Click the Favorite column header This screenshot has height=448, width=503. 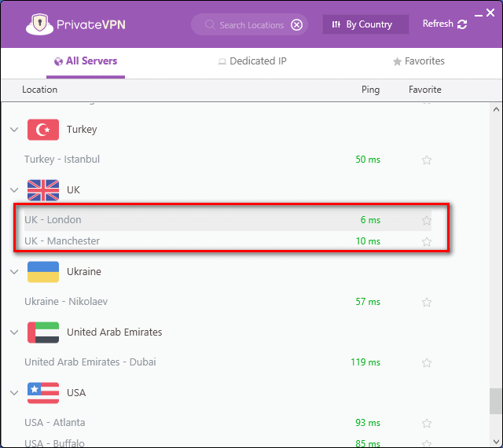tap(424, 90)
